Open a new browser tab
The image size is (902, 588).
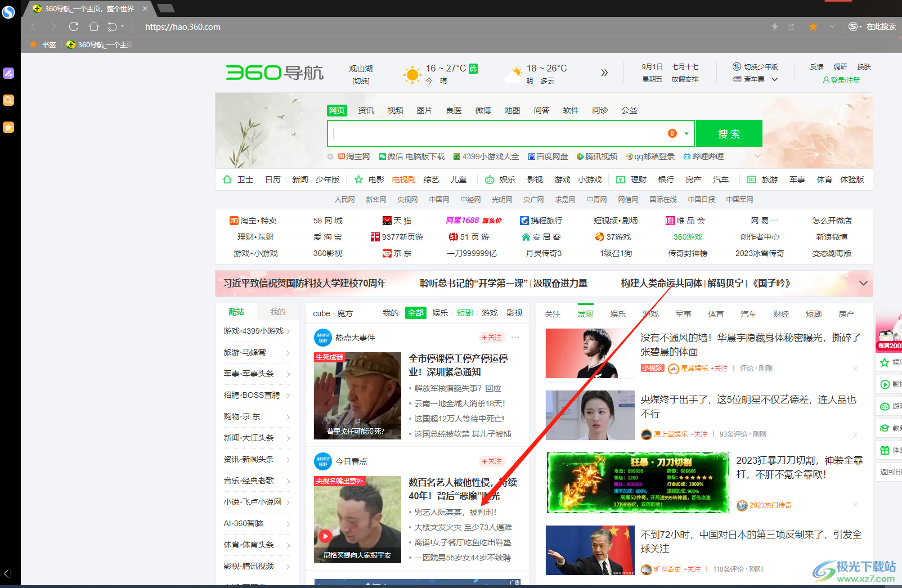(x=166, y=8)
